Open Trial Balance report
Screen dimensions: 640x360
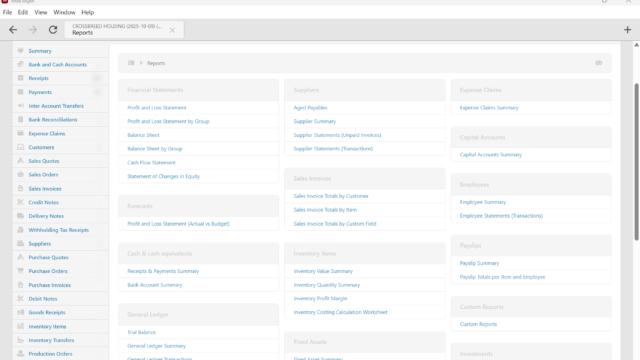point(142,332)
